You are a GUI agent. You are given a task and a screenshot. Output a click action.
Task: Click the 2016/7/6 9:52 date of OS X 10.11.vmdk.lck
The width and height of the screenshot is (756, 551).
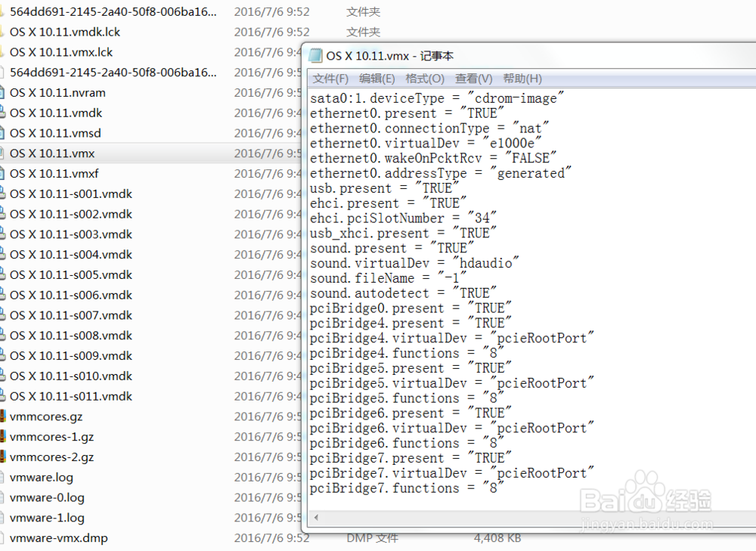[272, 32]
